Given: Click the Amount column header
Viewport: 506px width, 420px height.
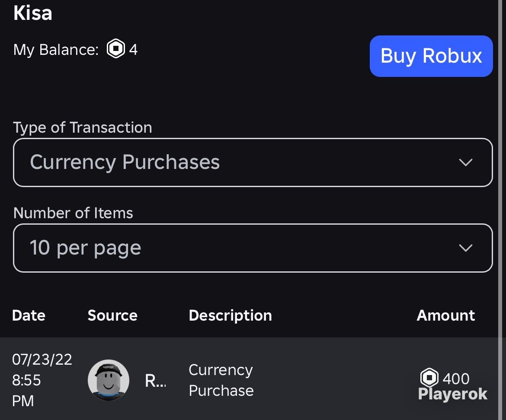Looking at the screenshot, I should tap(445, 315).
